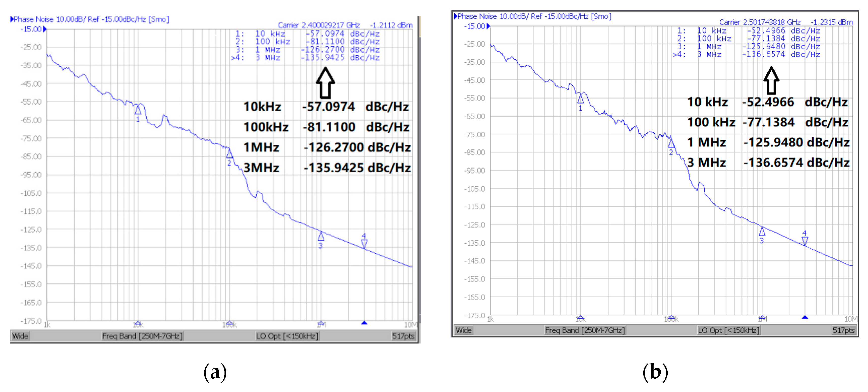Click marker 1 triangle on left plot
Screen dimensions: 868x392
tap(138, 110)
